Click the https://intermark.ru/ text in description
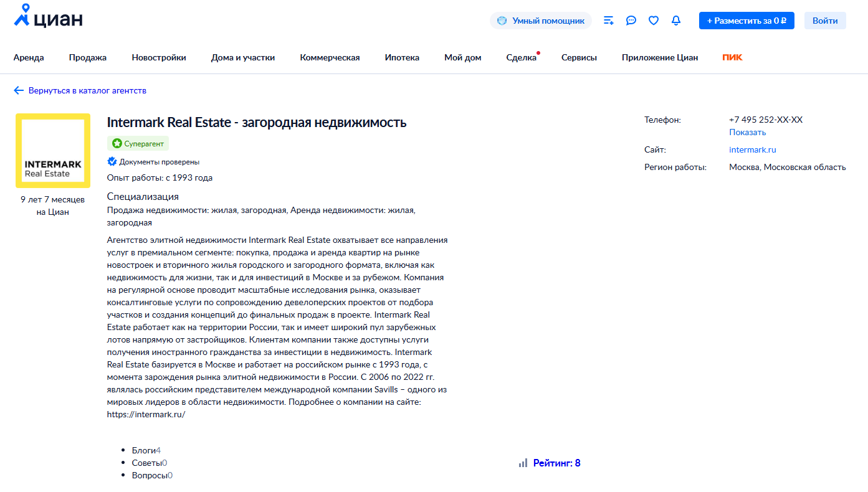This screenshot has height=492, width=868. point(146,415)
